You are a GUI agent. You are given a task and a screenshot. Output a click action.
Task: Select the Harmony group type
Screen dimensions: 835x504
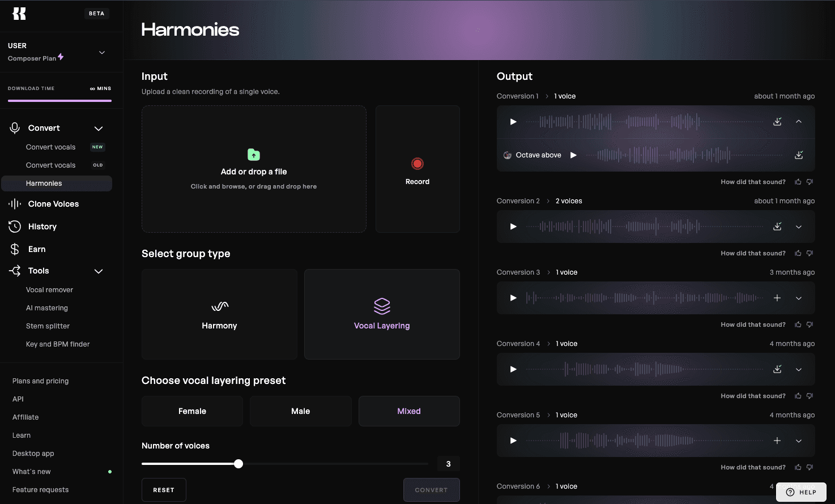(x=219, y=314)
